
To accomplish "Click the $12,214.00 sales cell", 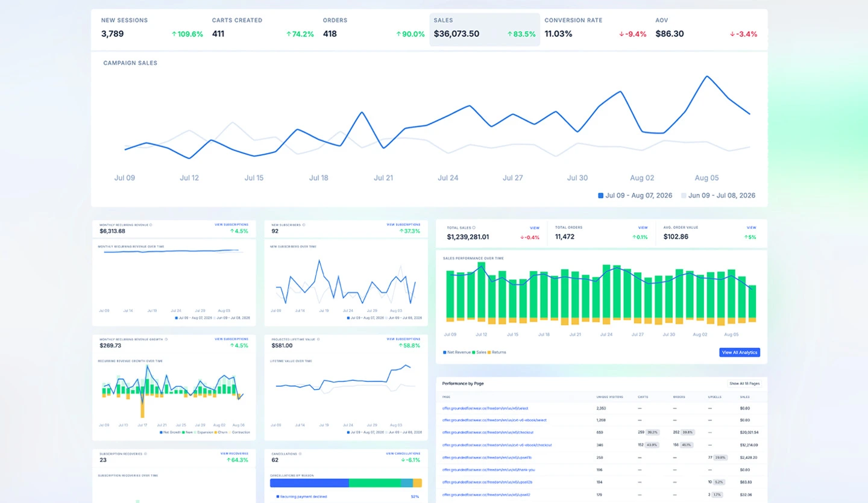I will tap(749, 445).
